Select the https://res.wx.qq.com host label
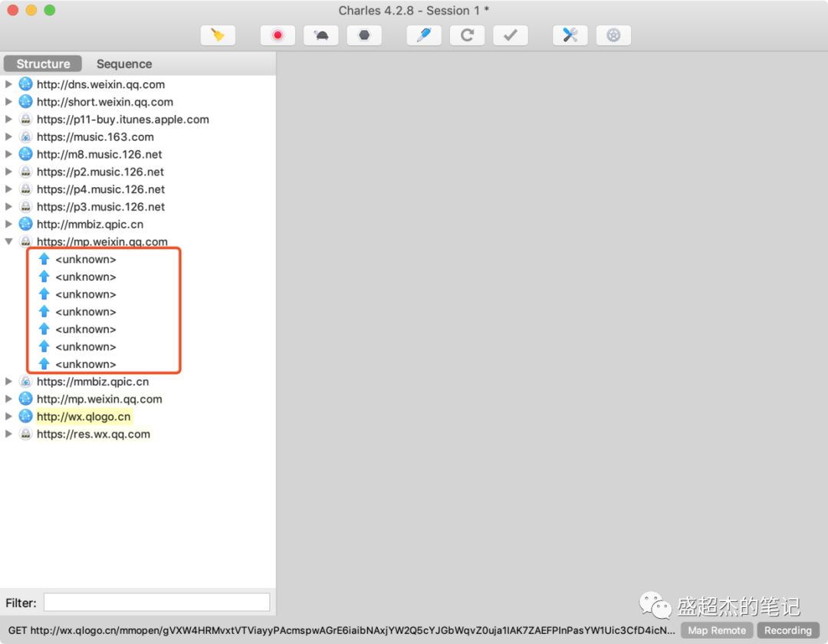Image resolution: width=828 pixels, height=644 pixels. [94, 434]
